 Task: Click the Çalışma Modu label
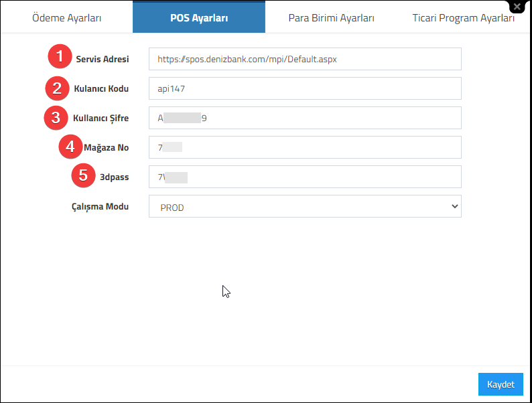[x=100, y=207]
